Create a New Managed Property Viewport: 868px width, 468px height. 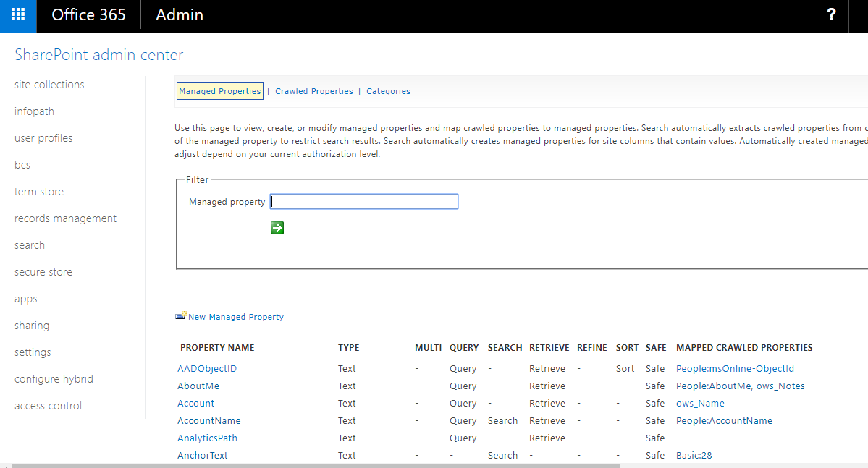(236, 317)
